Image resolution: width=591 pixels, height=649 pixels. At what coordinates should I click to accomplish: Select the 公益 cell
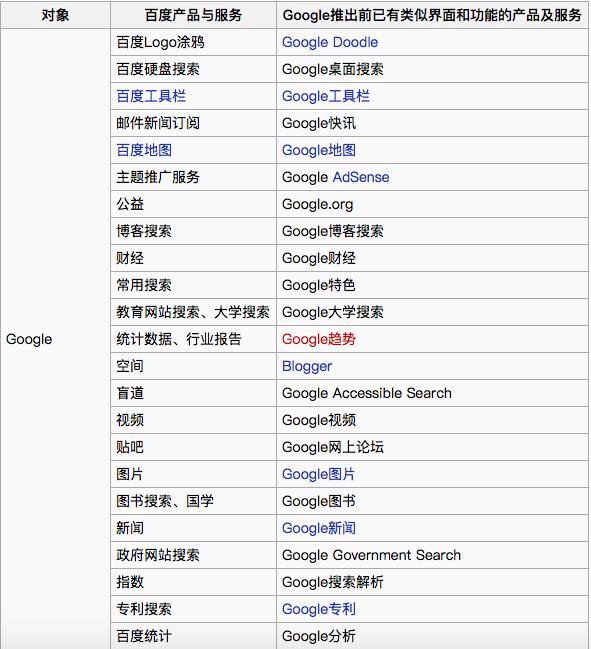193,204
